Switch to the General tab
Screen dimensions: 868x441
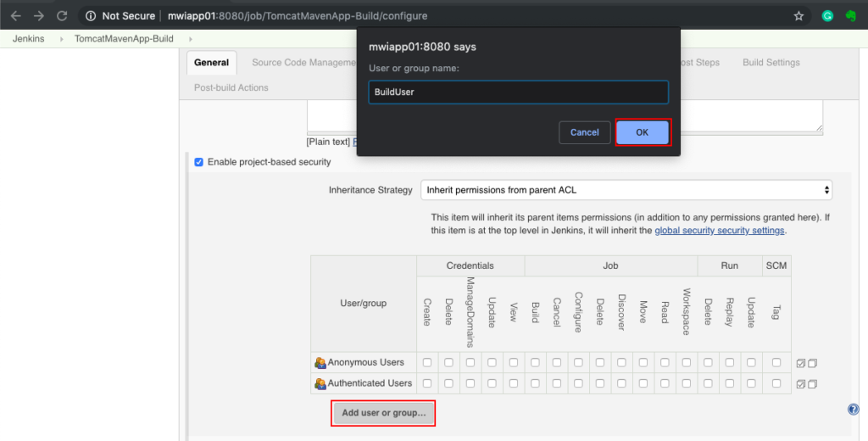(211, 63)
